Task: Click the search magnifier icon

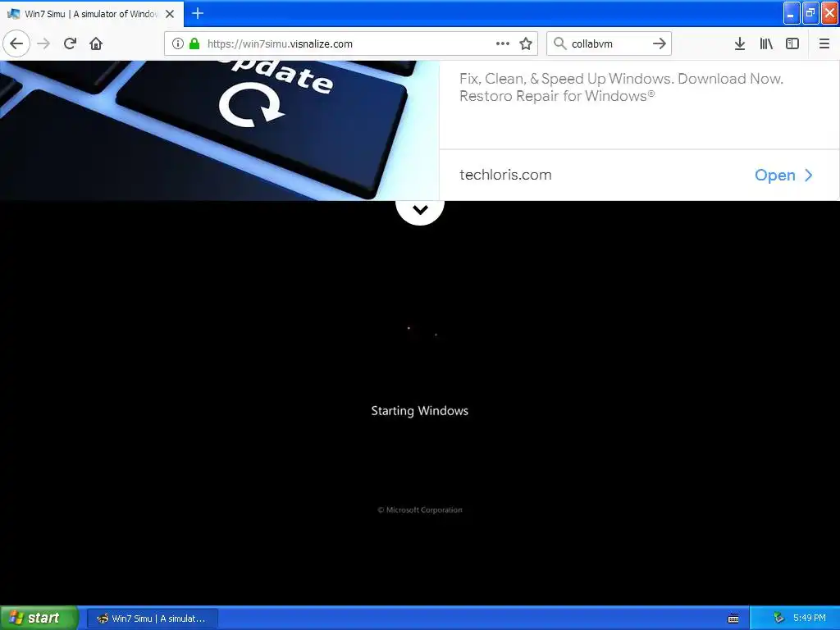Action: point(559,43)
